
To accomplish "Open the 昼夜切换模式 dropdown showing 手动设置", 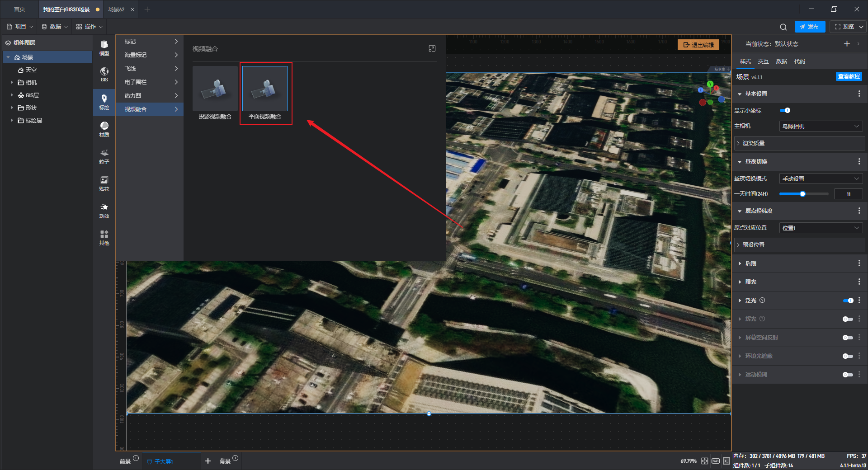I will click(821, 179).
